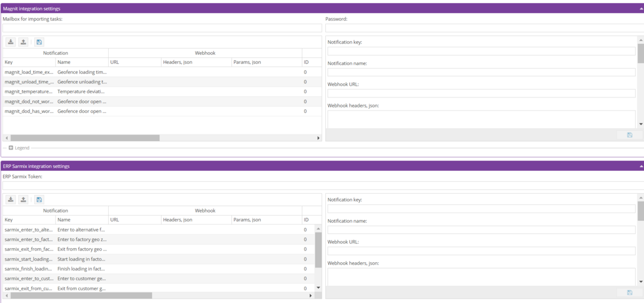This screenshot has height=303, width=644.
Task: Collapse the Magnit integration settings panel
Action: (x=641, y=9)
